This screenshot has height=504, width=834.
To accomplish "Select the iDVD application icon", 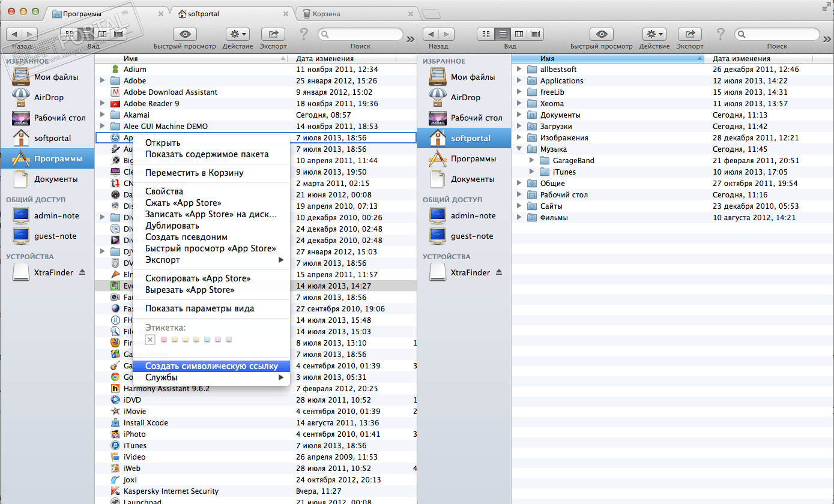I will [x=116, y=400].
